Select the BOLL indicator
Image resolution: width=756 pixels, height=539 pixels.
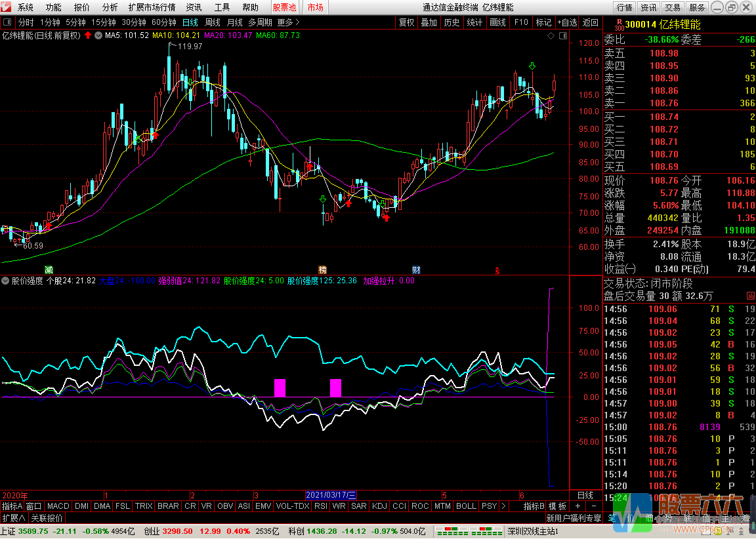tap(466, 506)
